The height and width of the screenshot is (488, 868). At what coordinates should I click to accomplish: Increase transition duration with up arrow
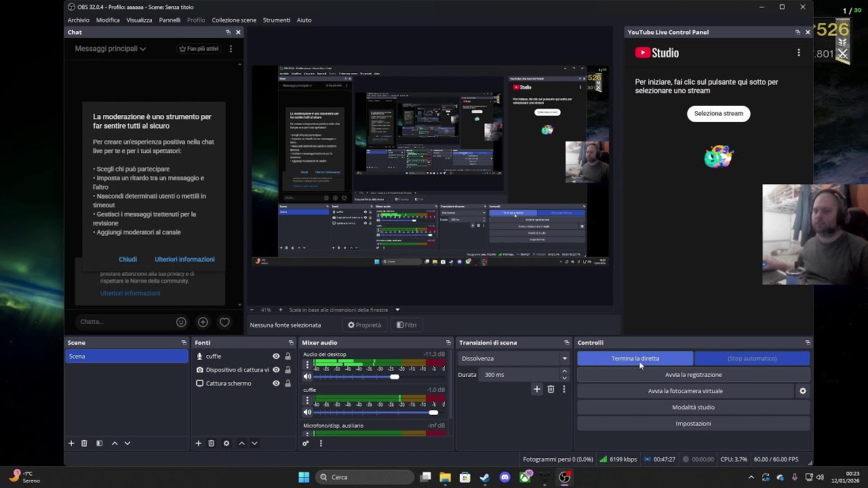[564, 371]
